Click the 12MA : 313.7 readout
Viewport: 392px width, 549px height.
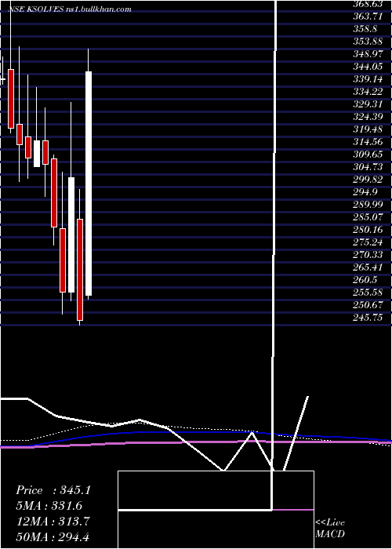click(53, 522)
